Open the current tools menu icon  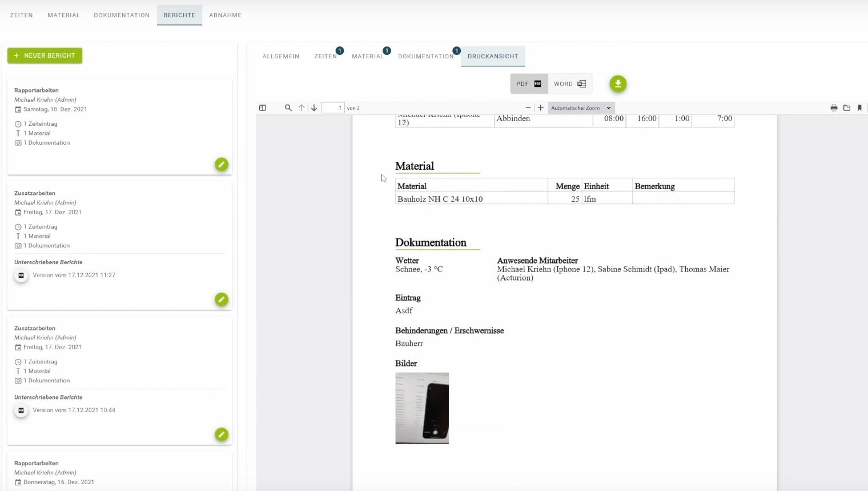859,107
